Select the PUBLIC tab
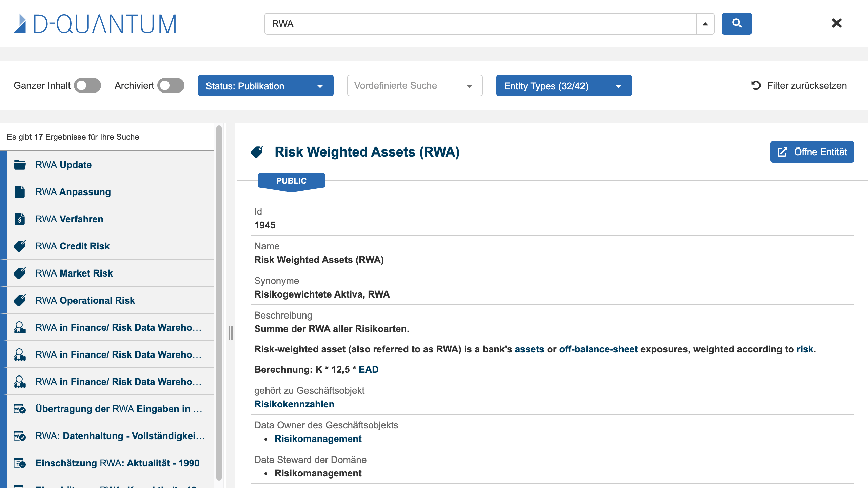The width and height of the screenshot is (868, 488). [x=291, y=181]
